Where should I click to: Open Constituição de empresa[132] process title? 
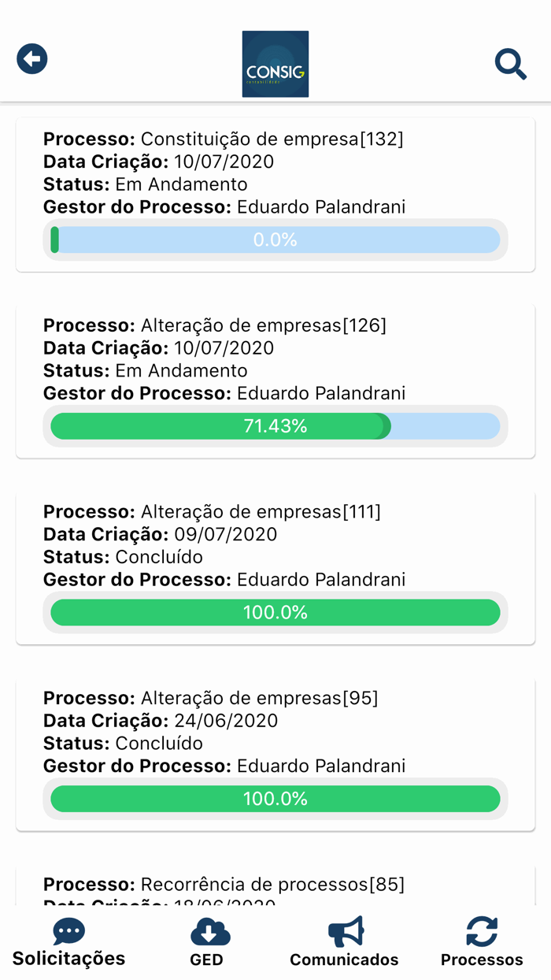point(272,139)
